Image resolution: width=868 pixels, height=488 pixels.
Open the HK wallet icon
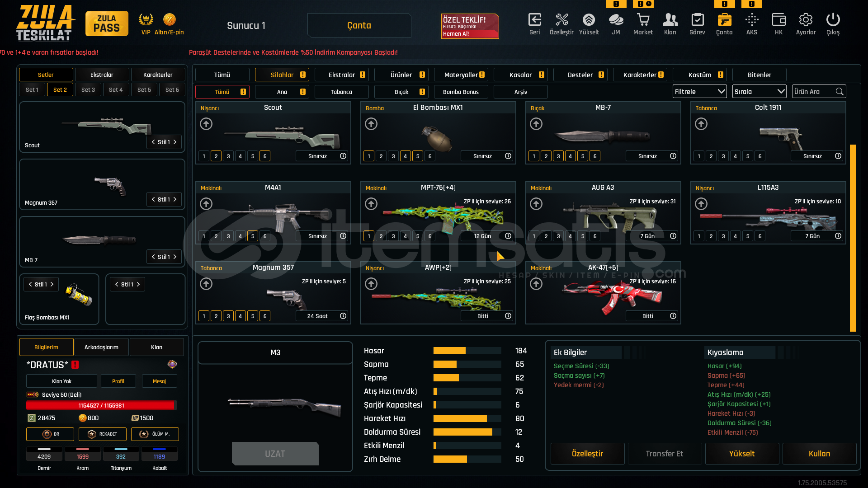tap(778, 20)
